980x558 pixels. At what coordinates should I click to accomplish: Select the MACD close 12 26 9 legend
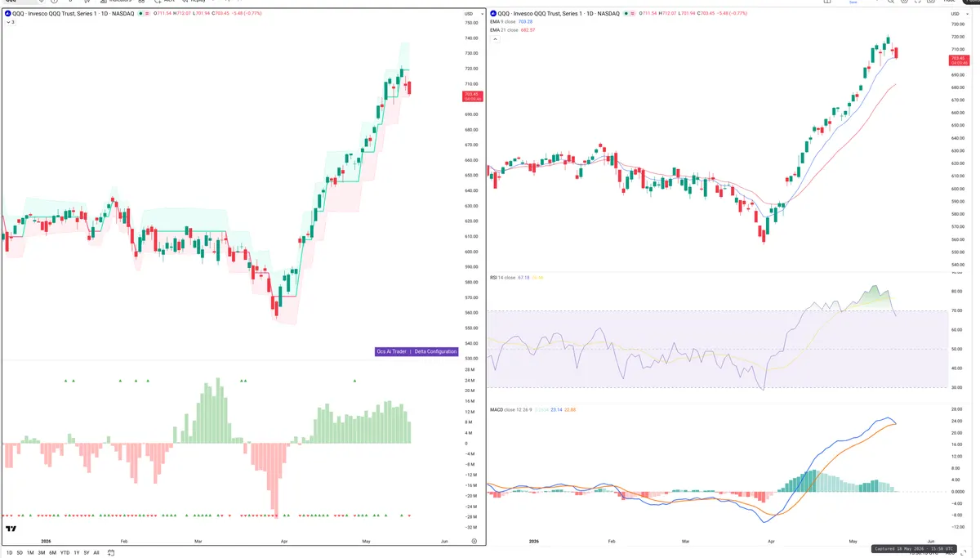coord(511,409)
